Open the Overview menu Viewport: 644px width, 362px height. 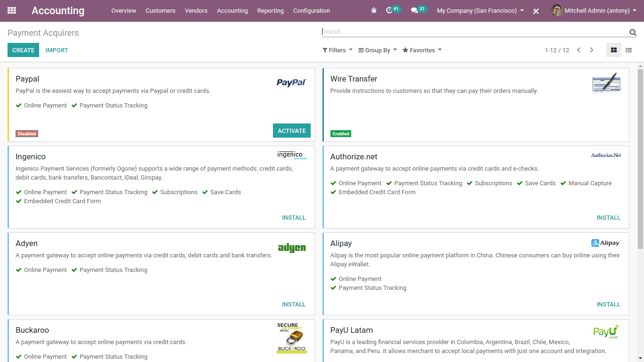click(124, 10)
